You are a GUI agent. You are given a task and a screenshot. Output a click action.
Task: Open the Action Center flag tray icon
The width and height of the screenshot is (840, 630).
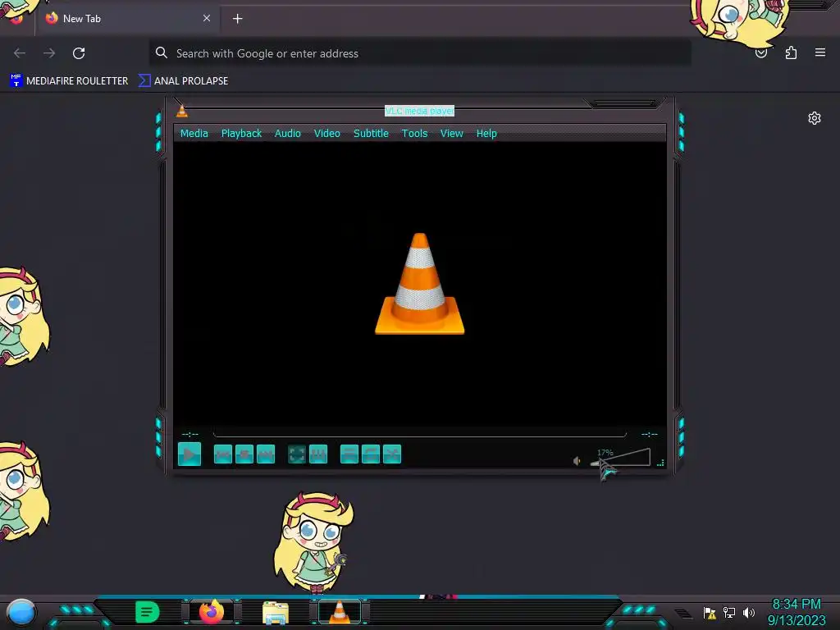pos(710,612)
